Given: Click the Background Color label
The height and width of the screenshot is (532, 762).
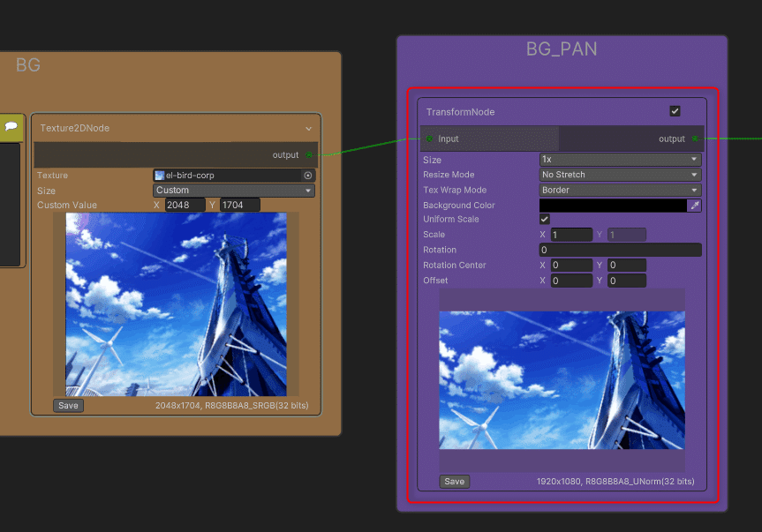Looking at the screenshot, I should [x=459, y=206].
